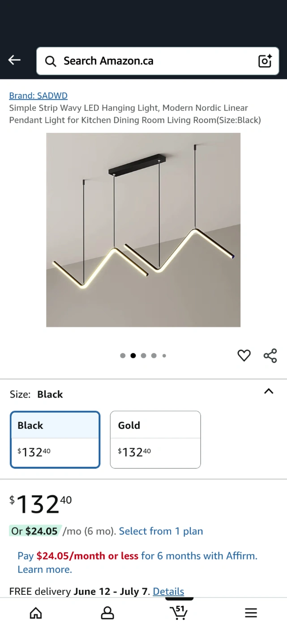Focus the Search Amazon.ca field
This screenshot has width=287, height=644.
click(152, 61)
